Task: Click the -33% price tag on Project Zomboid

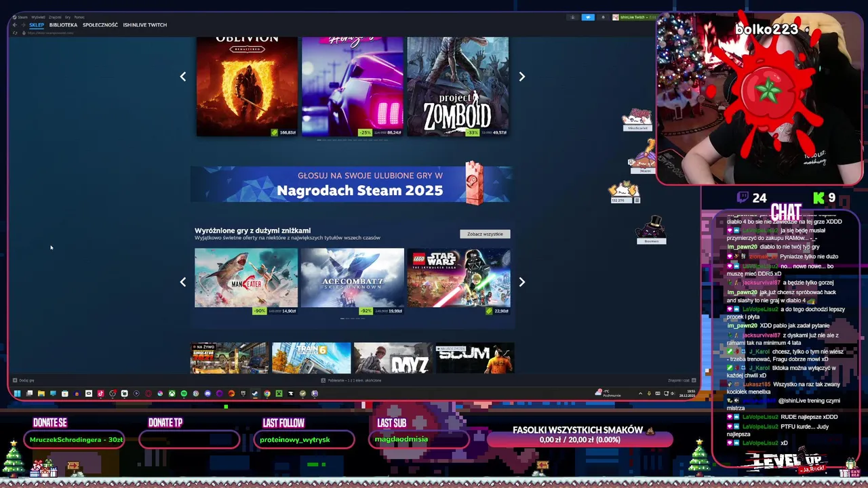Action: (473, 132)
